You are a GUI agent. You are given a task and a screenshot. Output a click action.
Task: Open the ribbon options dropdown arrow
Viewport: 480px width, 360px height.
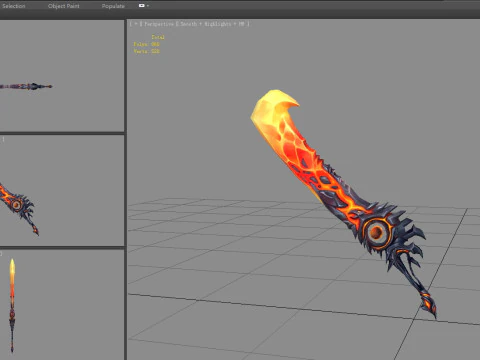pyautogui.click(x=148, y=6)
